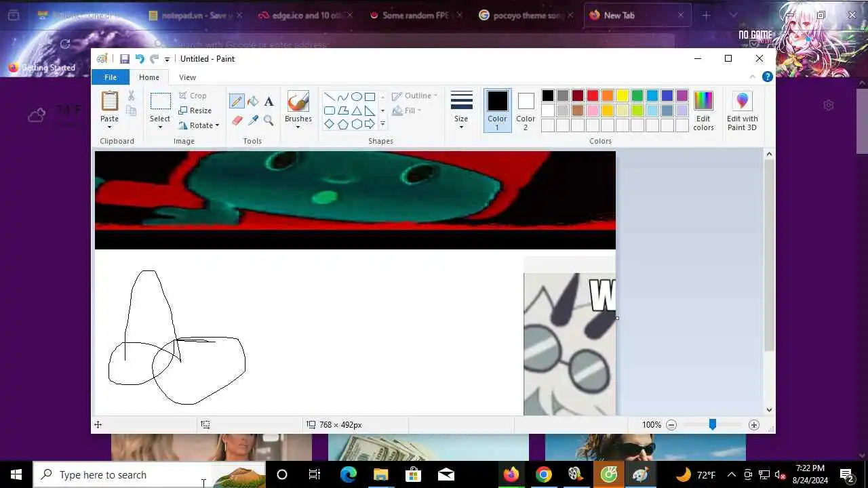The height and width of the screenshot is (488, 868).
Task: Click the zoom in plus button
Action: click(753, 425)
